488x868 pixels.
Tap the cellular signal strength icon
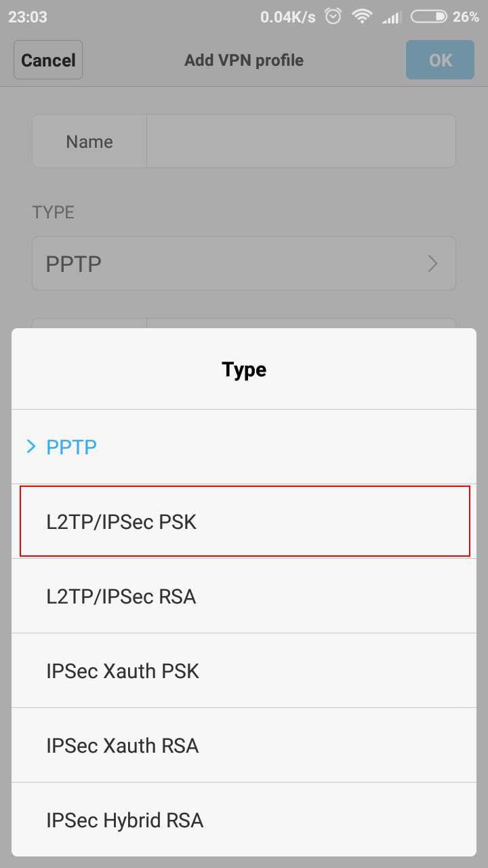392,17
